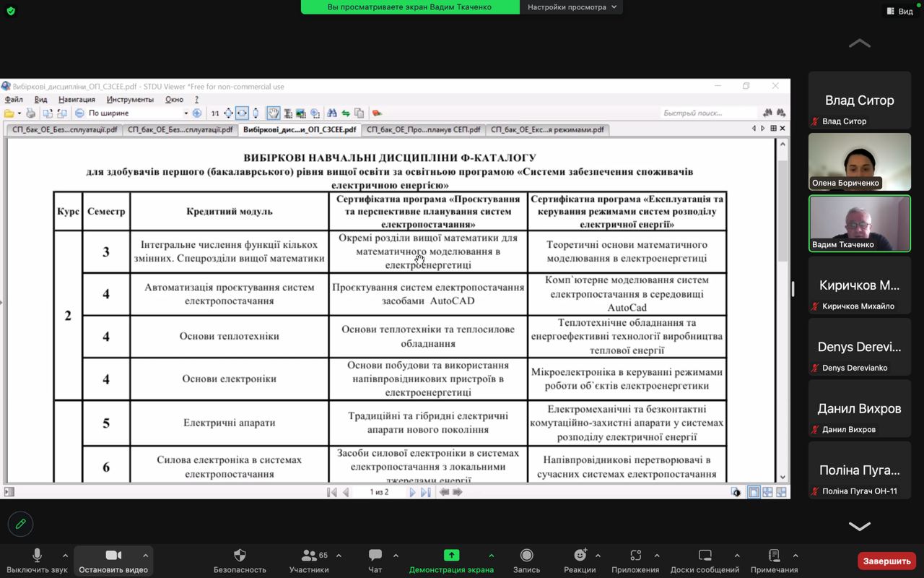Stop video via 'Остановить видео'
This screenshot has width=924, height=578.
click(113, 561)
